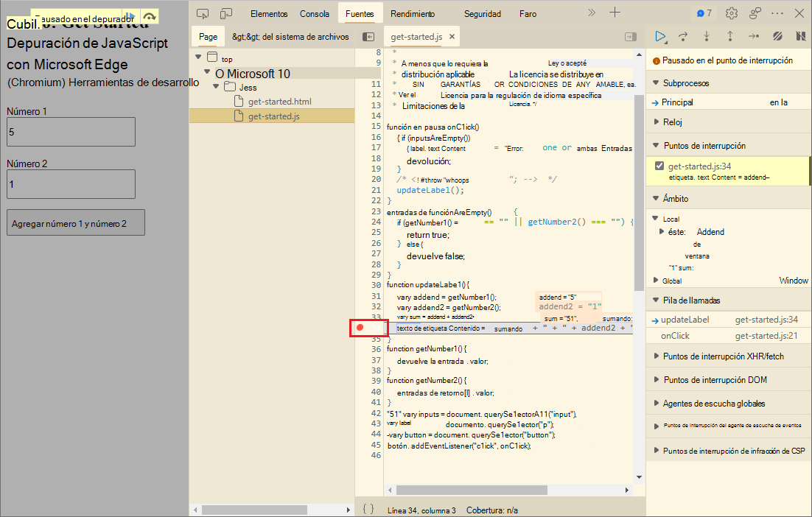
Task: Click the plus icon to add a tool
Action: coord(615,13)
